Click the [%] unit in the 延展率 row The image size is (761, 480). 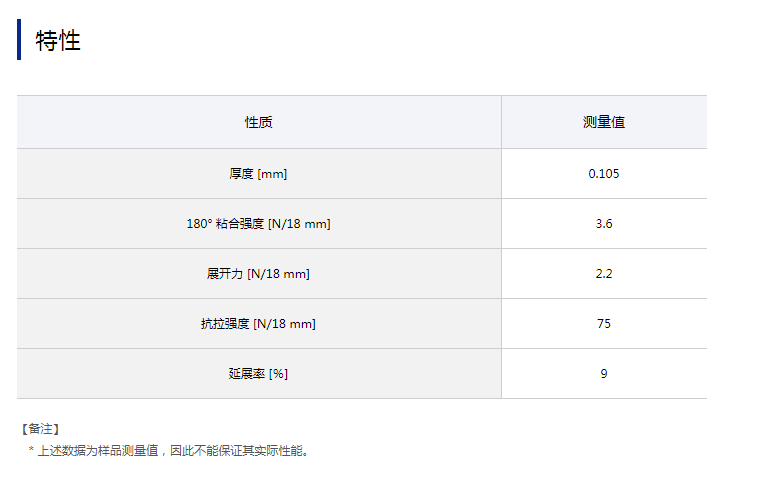(278, 374)
